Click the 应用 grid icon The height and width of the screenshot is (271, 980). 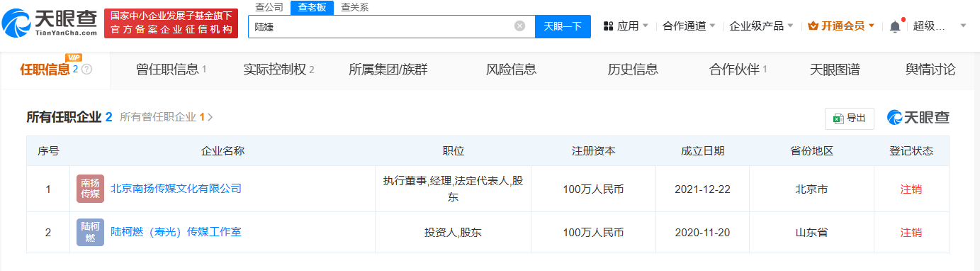coord(608,26)
